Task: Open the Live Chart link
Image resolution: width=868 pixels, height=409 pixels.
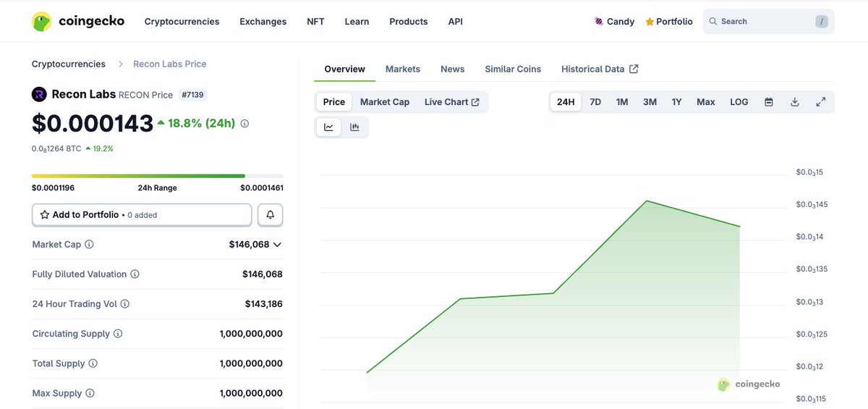Action: click(452, 102)
